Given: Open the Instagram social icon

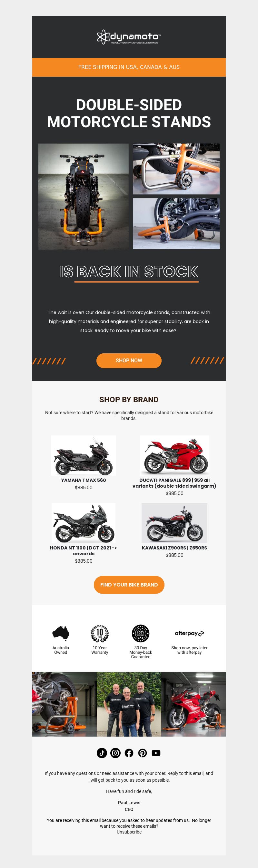Looking at the screenshot, I should (x=115, y=753).
